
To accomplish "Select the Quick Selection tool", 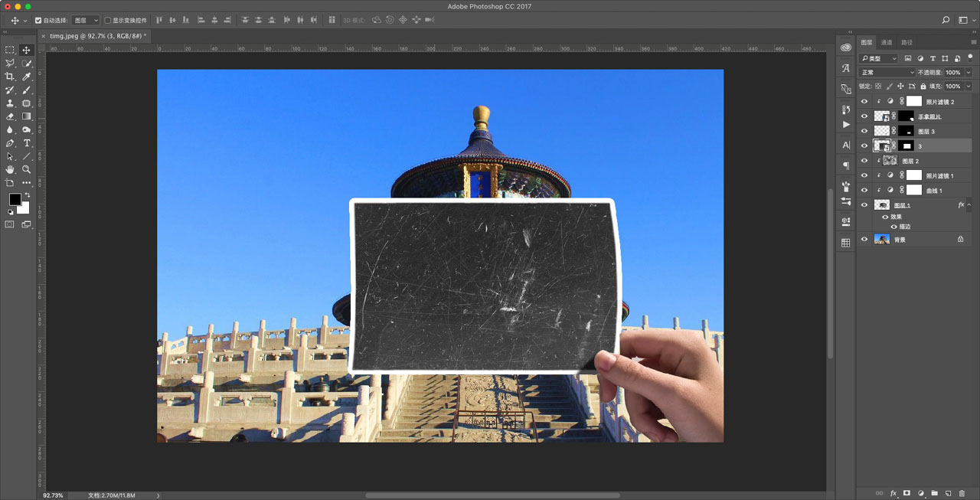I will click(27, 64).
